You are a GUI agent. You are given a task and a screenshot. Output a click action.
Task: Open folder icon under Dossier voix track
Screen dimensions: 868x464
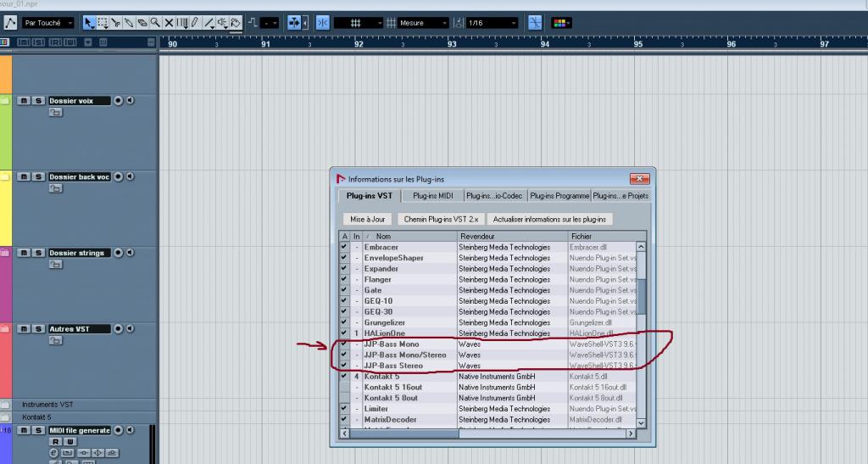[55, 113]
